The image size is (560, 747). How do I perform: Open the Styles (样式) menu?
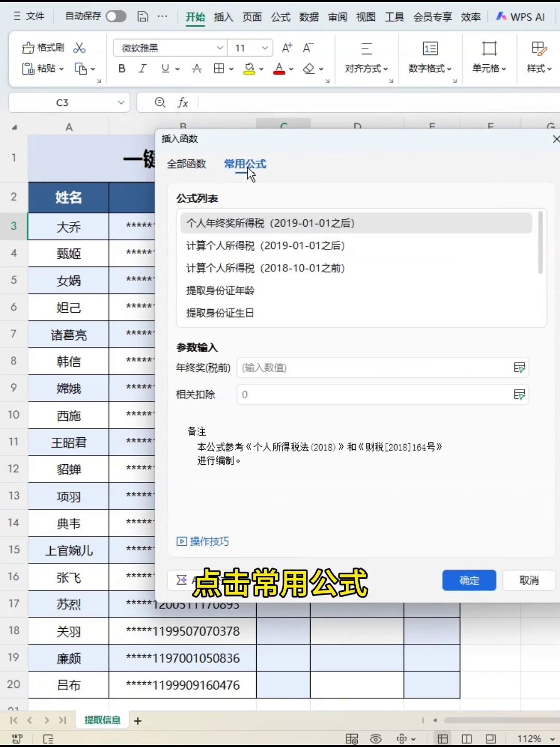tap(539, 58)
